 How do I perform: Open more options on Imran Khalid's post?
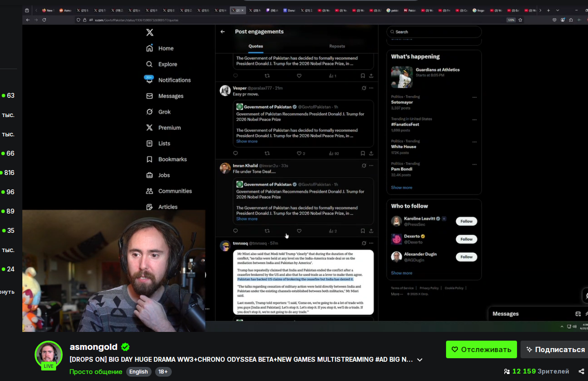371,166
